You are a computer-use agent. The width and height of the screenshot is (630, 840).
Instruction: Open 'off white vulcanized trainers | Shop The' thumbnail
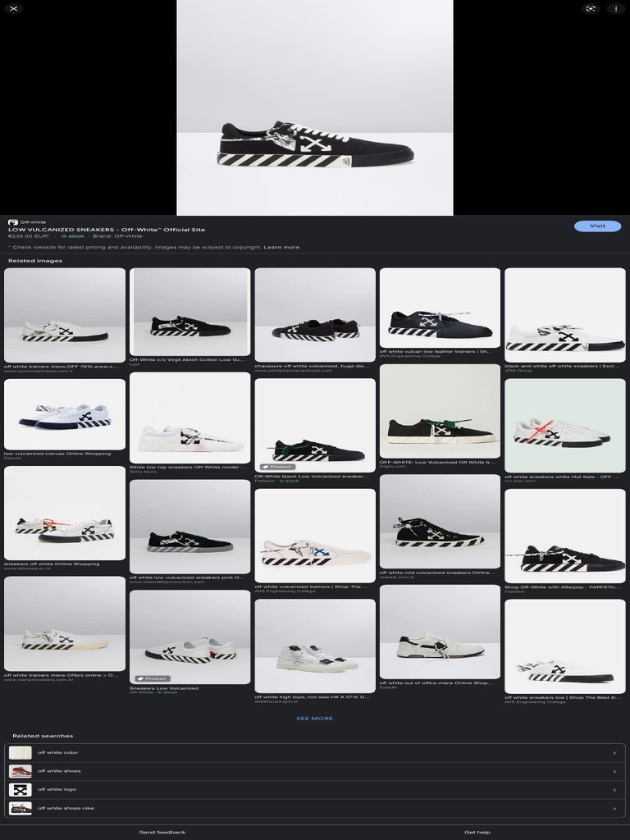coord(315,536)
